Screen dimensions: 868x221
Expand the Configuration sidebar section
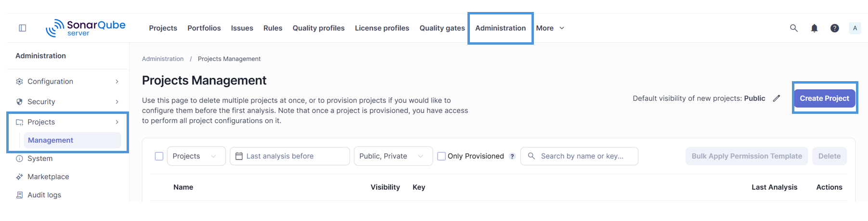point(68,82)
